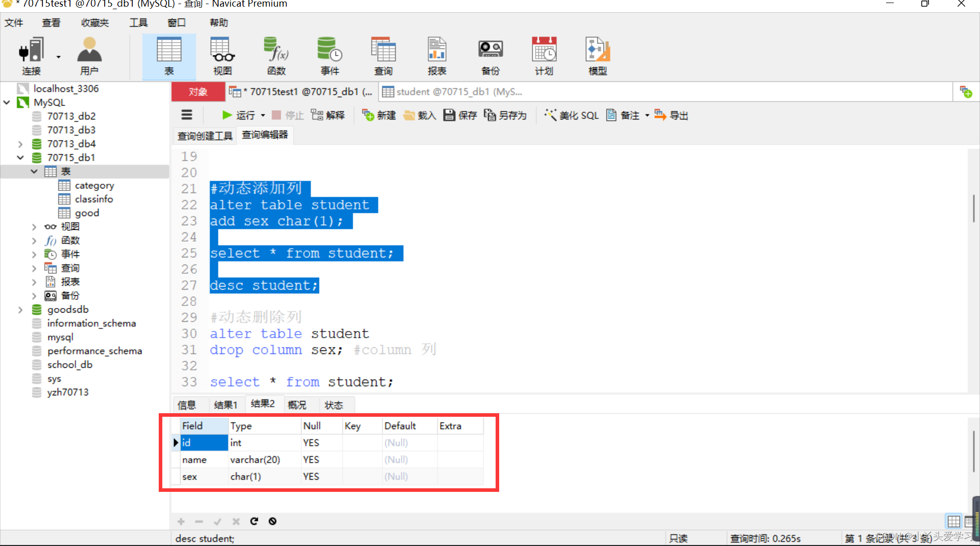Screen dimensions: 980x546
Task: Collapse the MySQL connection node
Action: [x=7, y=102]
